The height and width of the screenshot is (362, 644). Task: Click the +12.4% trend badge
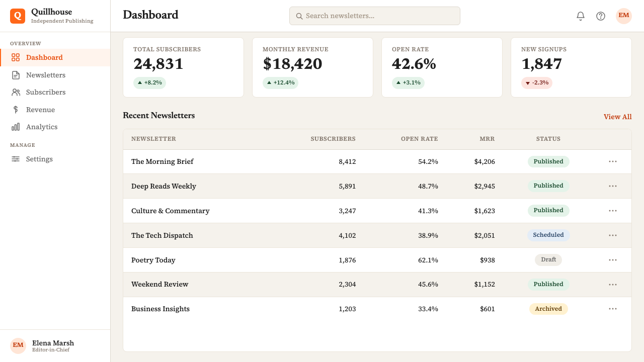point(280,83)
